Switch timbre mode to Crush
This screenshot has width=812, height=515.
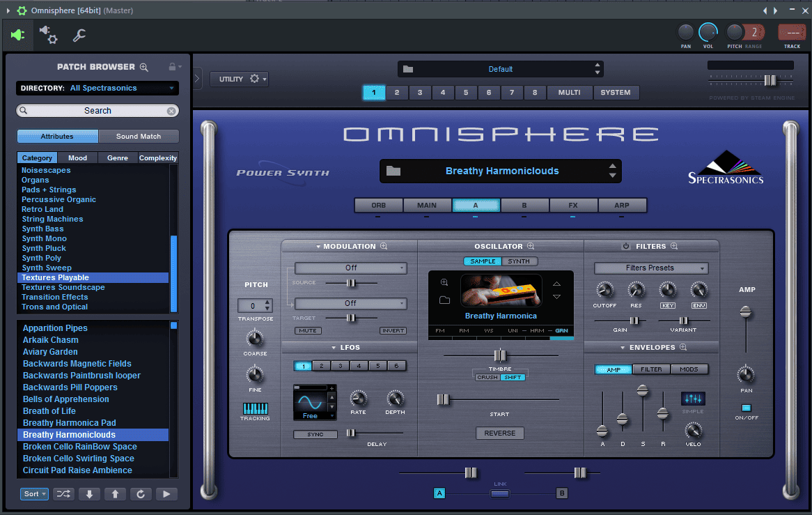(487, 377)
